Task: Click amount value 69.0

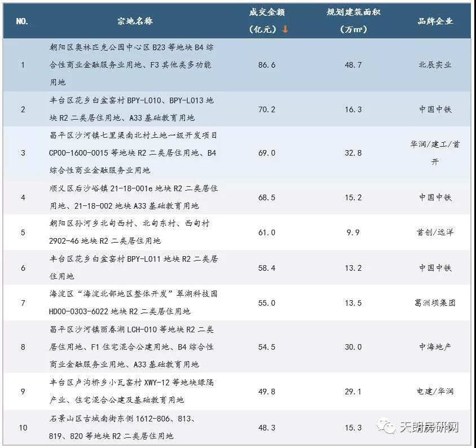Action: tap(267, 153)
